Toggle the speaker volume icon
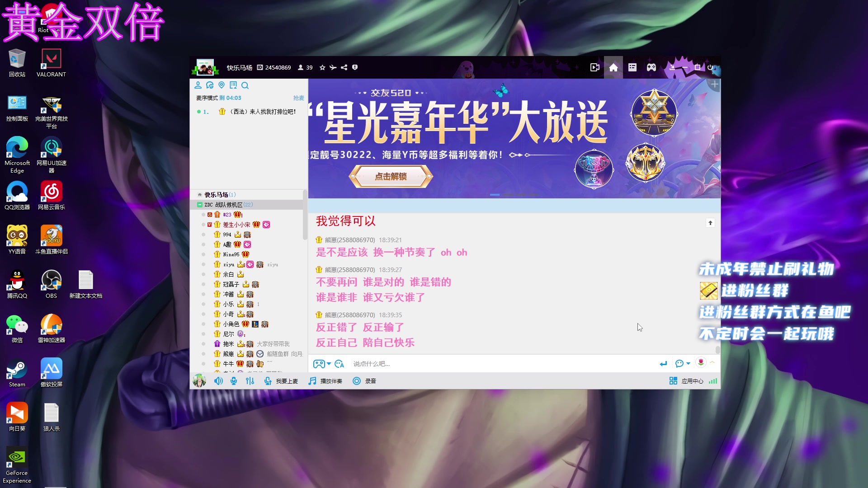 [218, 381]
